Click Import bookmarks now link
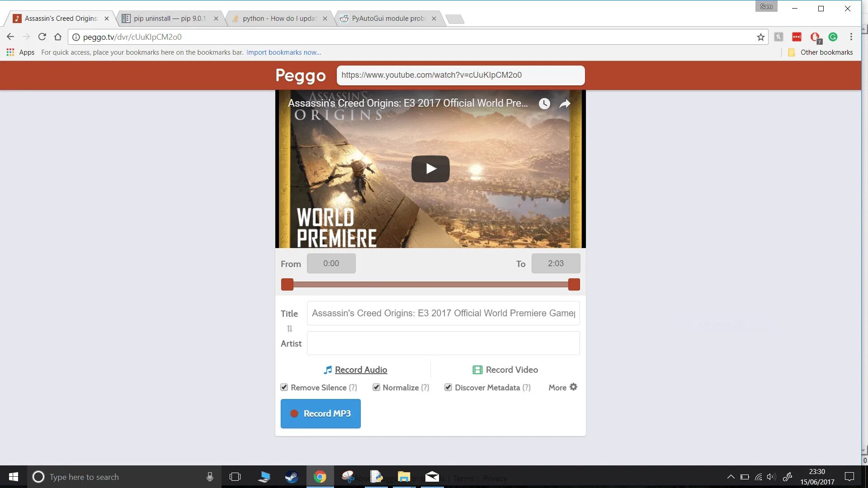The image size is (868, 488). pos(283,52)
